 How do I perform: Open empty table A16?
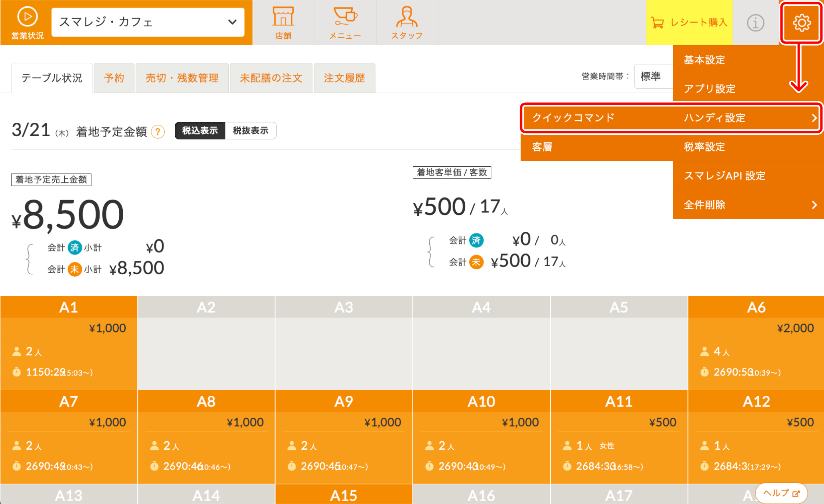click(x=482, y=494)
